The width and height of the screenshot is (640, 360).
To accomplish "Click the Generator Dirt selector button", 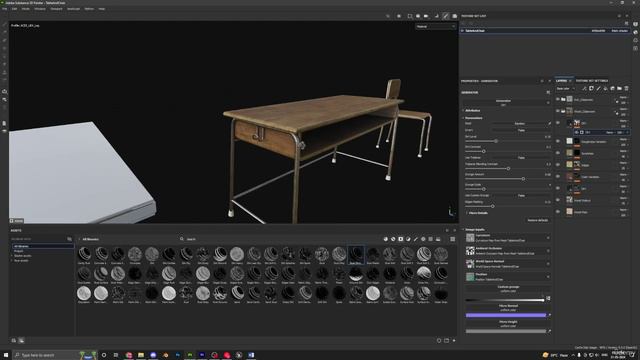I will pyautogui.click(x=503, y=102).
